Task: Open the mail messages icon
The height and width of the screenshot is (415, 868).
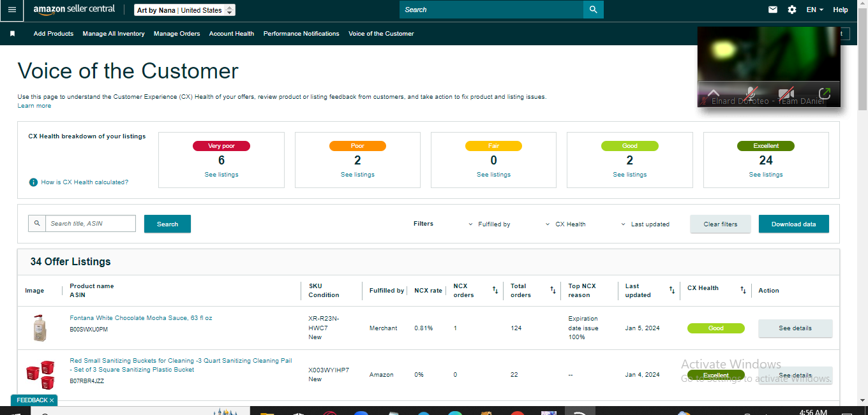Action: [x=773, y=10]
